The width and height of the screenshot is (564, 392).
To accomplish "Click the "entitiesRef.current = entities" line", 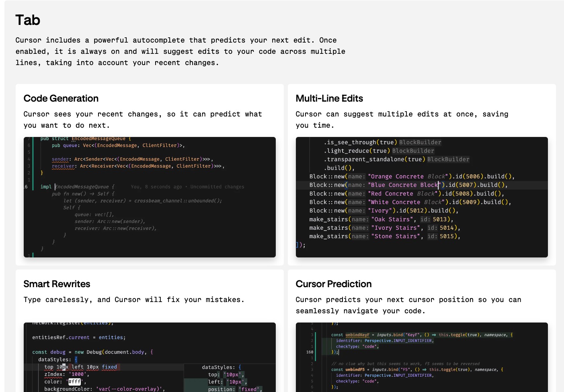I will pyautogui.click(x=79, y=337).
